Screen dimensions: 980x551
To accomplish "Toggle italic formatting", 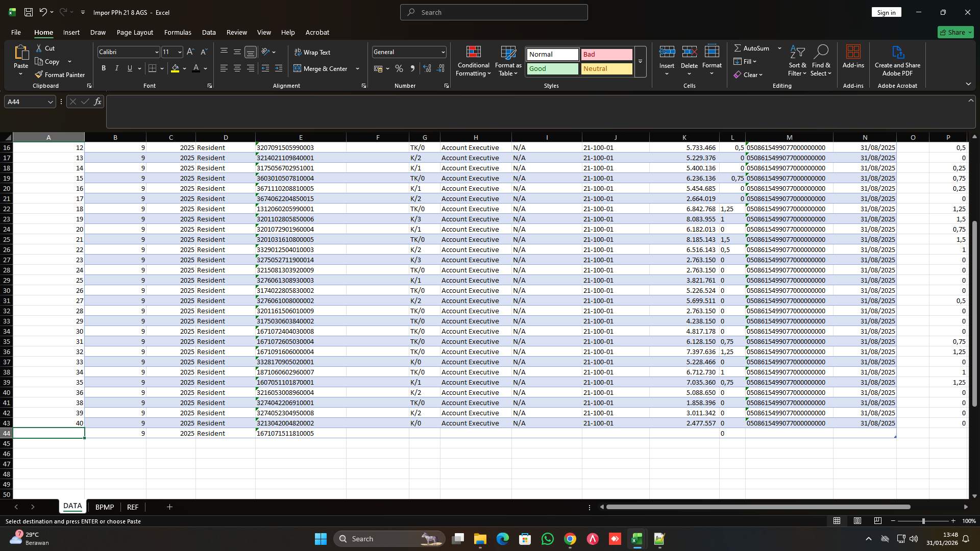I will tap(116, 68).
